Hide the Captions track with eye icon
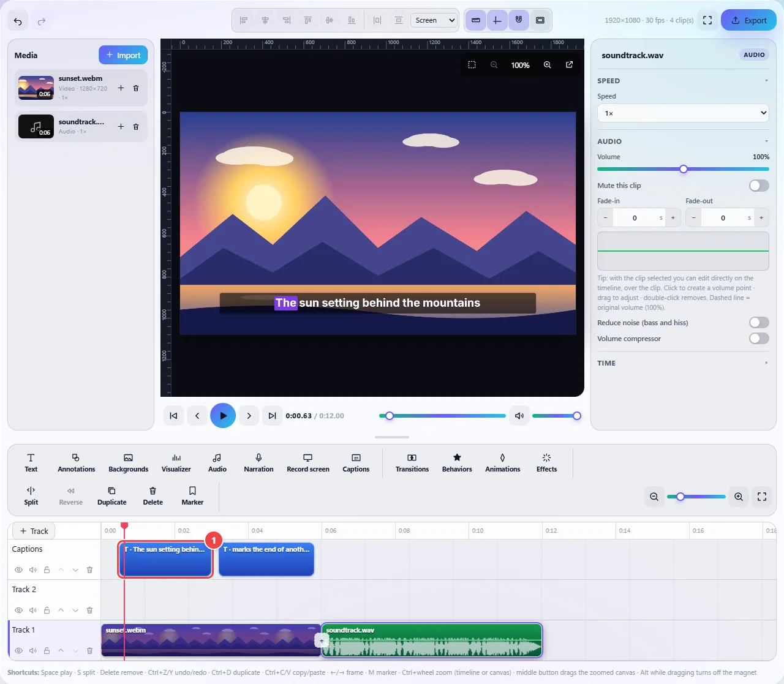The height and width of the screenshot is (684, 784). pyautogui.click(x=18, y=570)
